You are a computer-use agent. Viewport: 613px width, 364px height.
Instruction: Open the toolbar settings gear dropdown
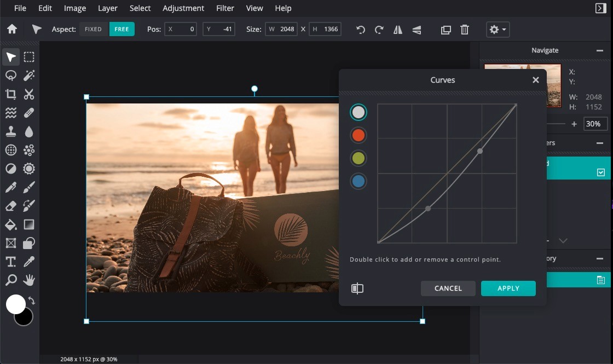pos(497,30)
